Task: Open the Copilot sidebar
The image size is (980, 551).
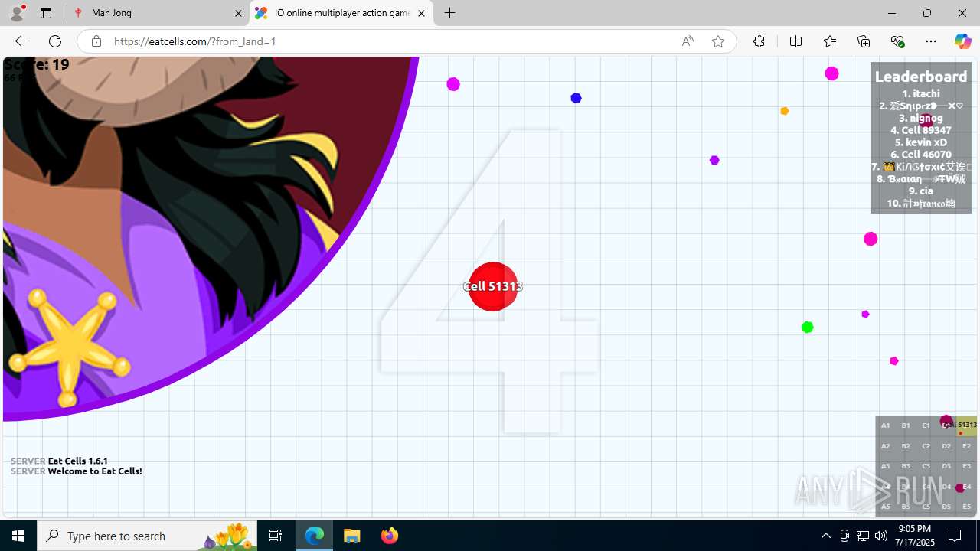Action: (962, 41)
